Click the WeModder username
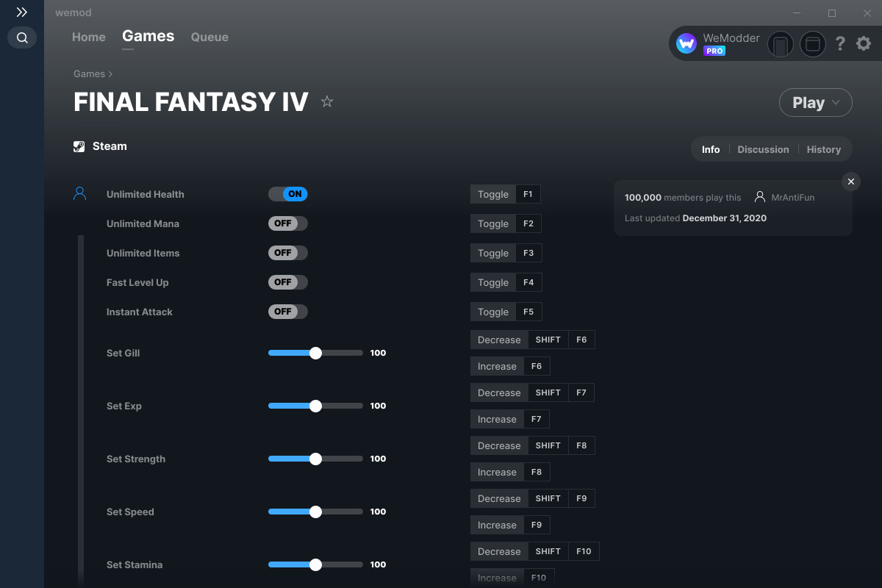The width and height of the screenshot is (882, 588). pyautogui.click(x=731, y=38)
